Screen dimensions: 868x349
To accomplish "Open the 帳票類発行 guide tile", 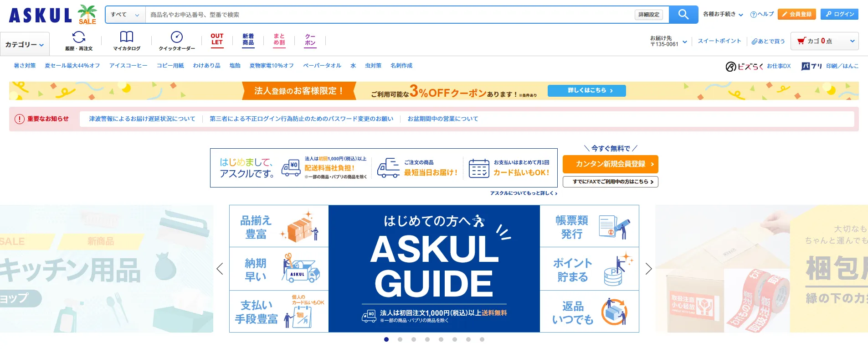I will (x=589, y=226).
